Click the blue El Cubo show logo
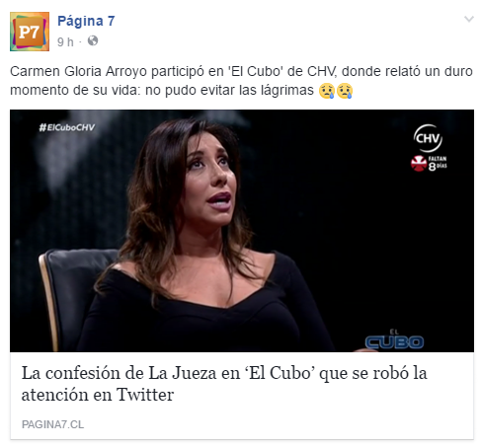 pyautogui.click(x=394, y=339)
